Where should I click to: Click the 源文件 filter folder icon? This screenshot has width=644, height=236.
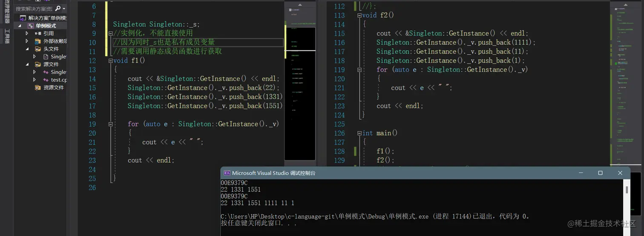(x=38, y=64)
